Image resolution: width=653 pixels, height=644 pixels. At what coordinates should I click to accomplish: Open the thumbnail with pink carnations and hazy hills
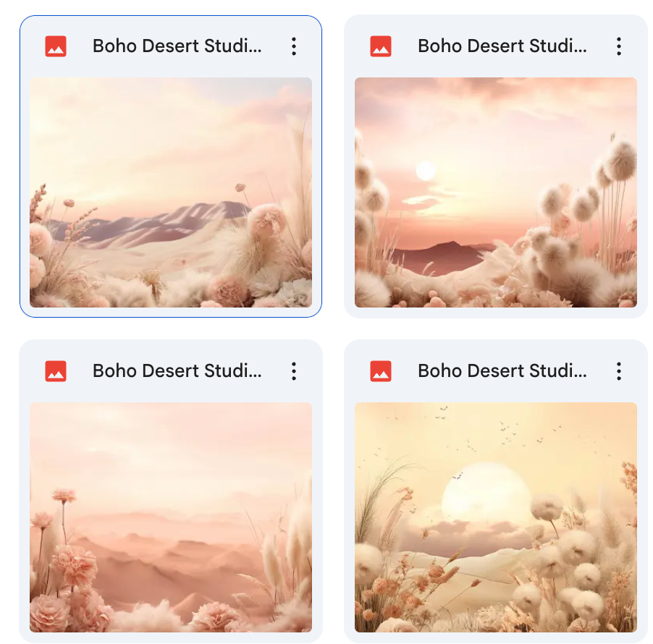(x=171, y=517)
